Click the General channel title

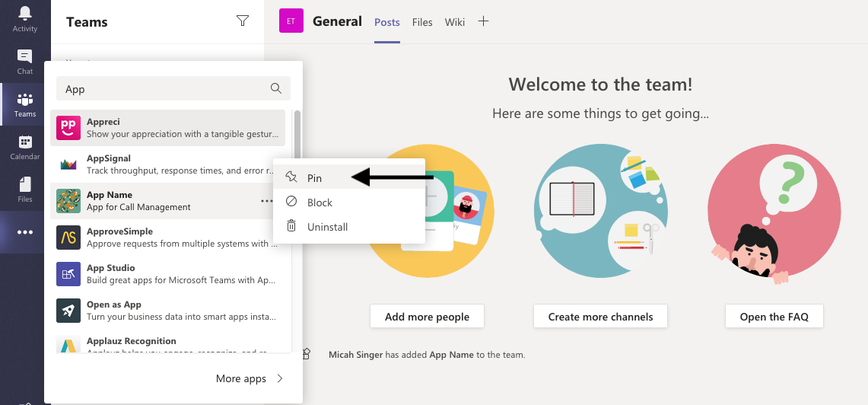tap(337, 21)
